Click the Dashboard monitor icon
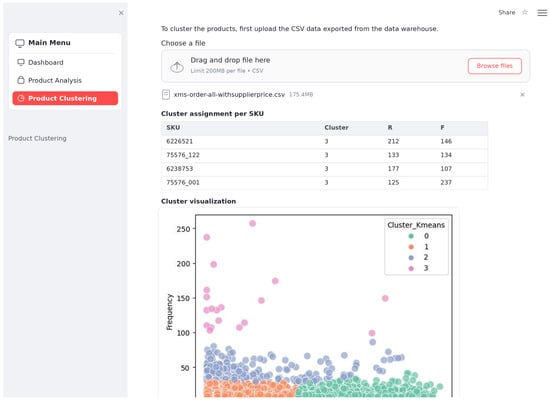 coord(21,62)
